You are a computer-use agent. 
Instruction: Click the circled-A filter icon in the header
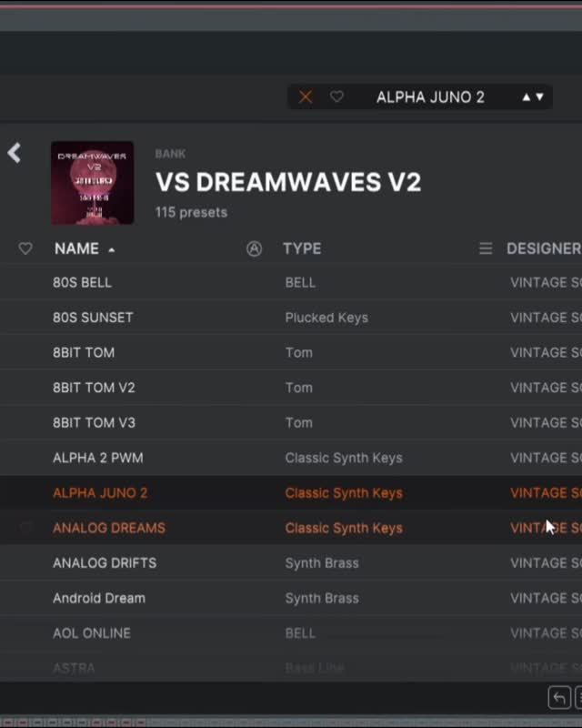tap(253, 248)
